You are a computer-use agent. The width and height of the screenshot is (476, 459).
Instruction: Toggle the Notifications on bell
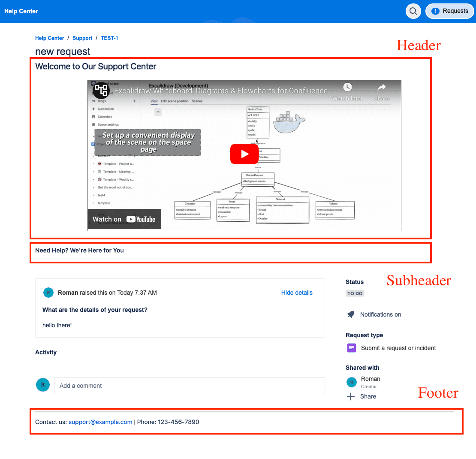tap(351, 314)
